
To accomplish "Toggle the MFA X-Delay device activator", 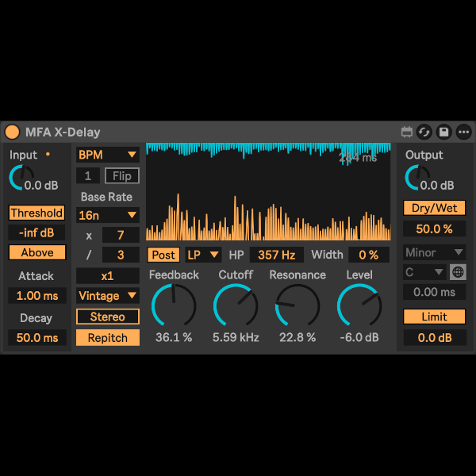I will tap(12, 132).
